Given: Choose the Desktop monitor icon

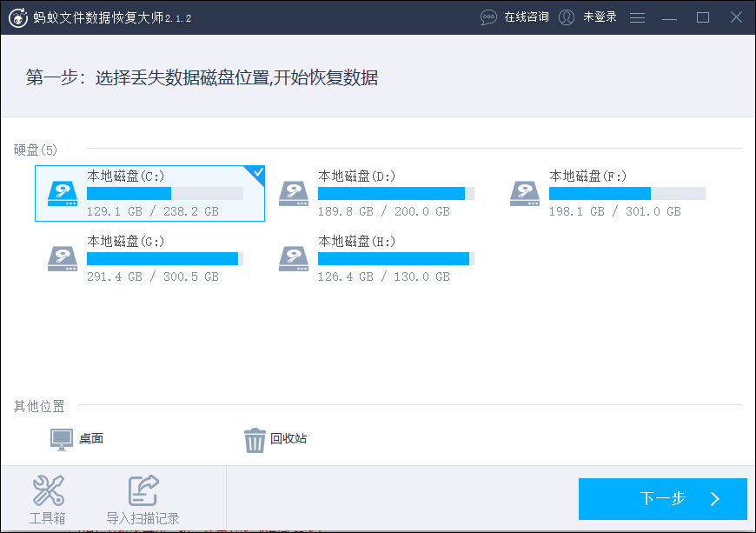Looking at the screenshot, I should pos(62,439).
